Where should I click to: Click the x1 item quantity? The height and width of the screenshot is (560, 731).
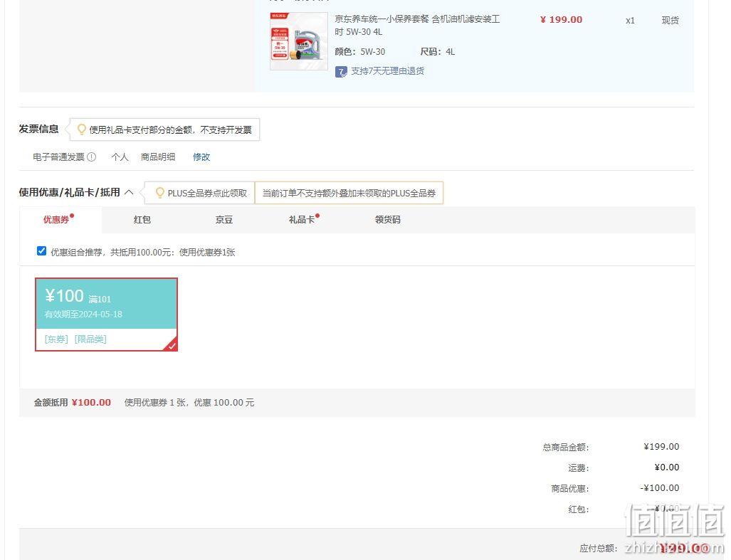tap(630, 21)
